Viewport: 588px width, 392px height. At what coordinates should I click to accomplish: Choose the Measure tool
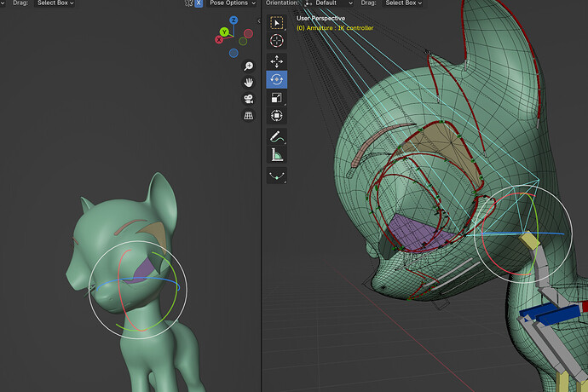[277, 154]
